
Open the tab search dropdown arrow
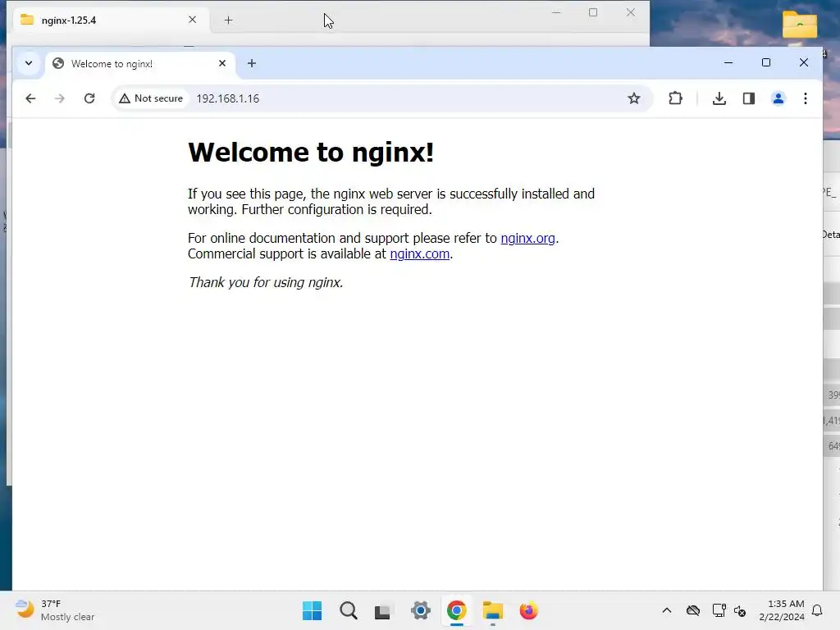(x=29, y=63)
